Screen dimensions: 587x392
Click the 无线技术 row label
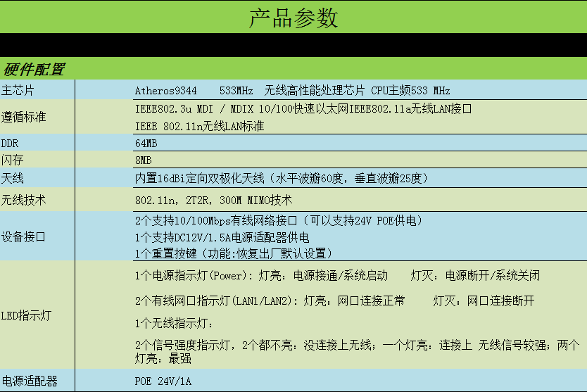(23, 200)
